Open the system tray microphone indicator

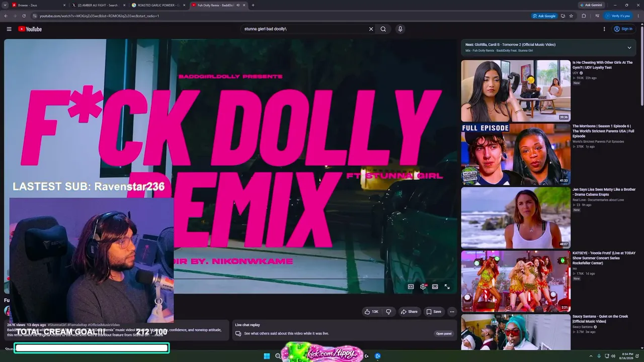click(599, 356)
